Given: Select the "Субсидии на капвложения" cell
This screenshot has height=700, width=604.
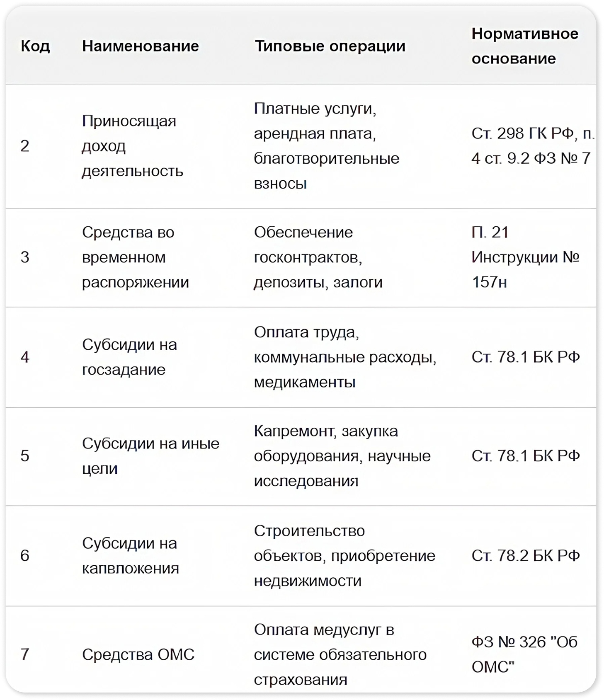Looking at the screenshot, I should [x=130, y=555].
